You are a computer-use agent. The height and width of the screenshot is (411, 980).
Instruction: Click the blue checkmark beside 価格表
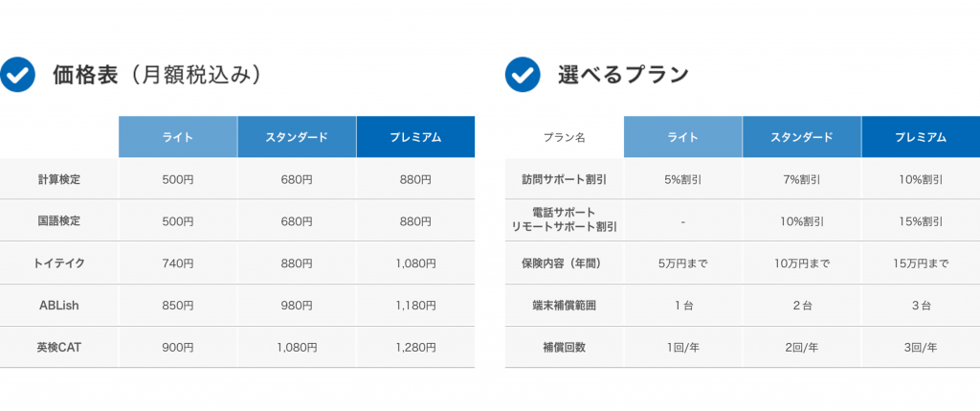pos(17,75)
